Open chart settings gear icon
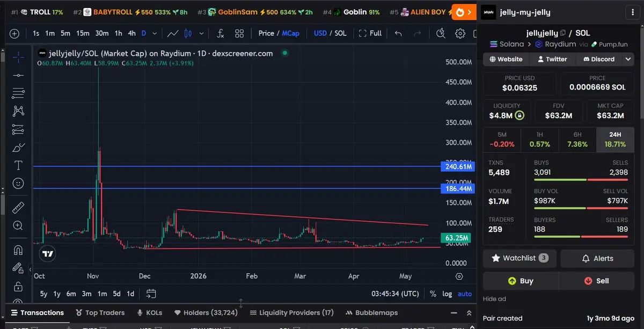Viewport: 644px width, 329px height. (460, 33)
